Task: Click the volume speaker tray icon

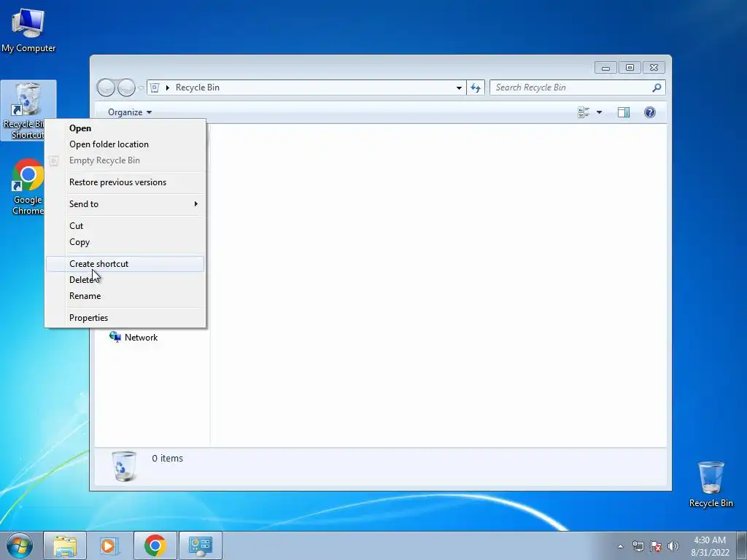Action: click(x=673, y=546)
